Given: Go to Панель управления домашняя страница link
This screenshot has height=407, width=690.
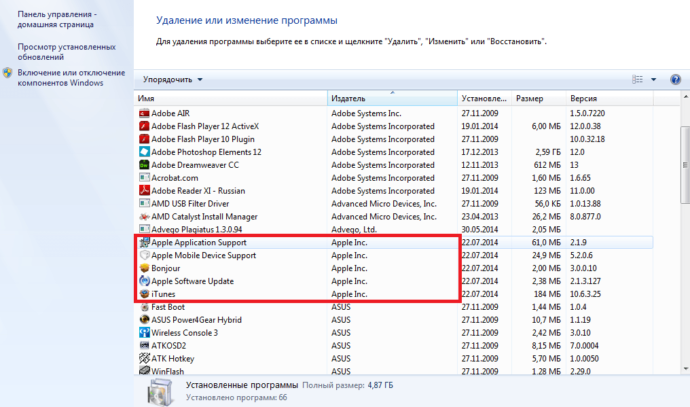Looking at the screenshot, I should [x=58, y=22].
